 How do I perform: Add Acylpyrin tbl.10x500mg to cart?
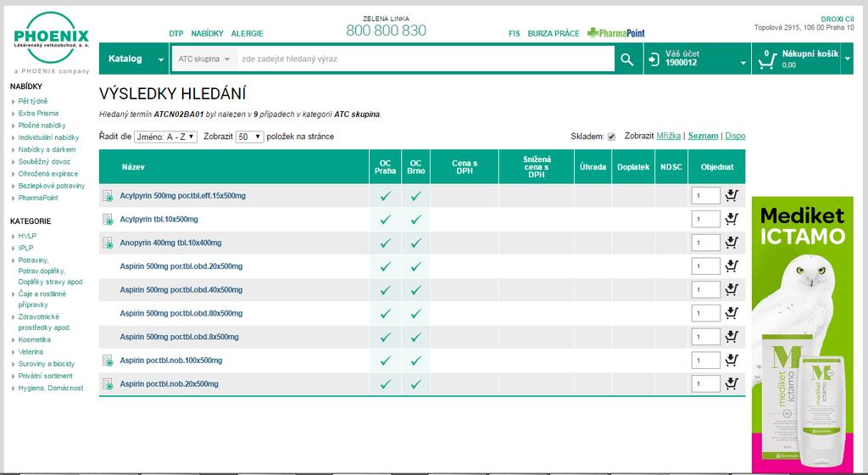click(732, 219)
